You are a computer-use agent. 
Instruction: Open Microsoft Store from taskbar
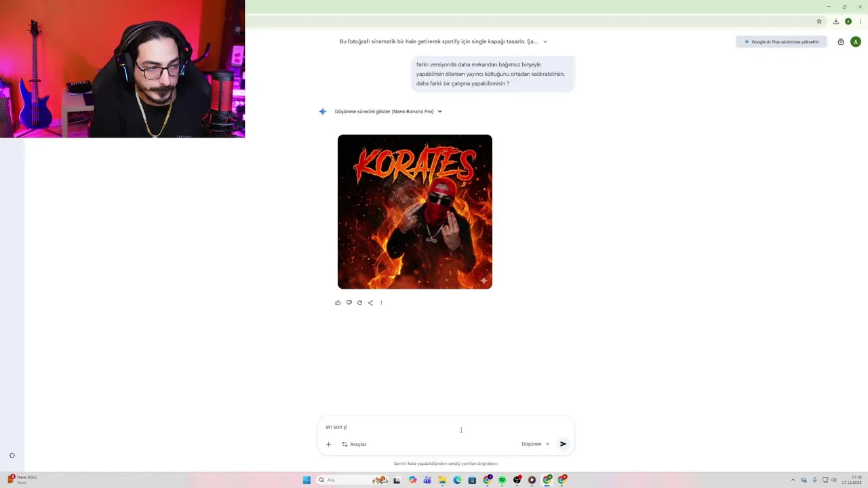click(x=472, y=480)
